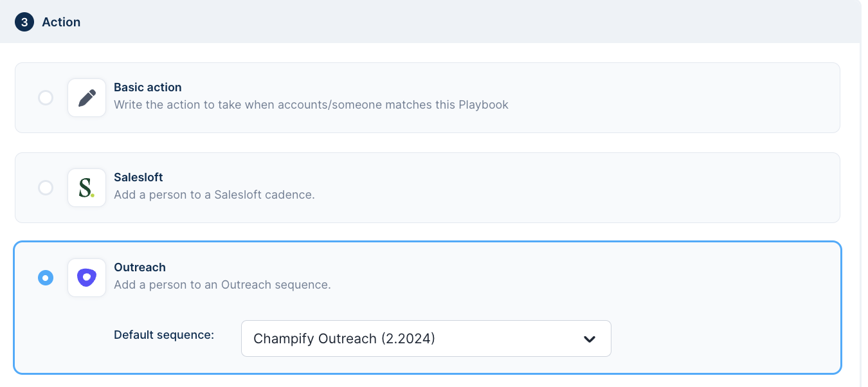Click the 'Write the action to take' description
Viewport: 868px width, 387px height.
[311, 104]
